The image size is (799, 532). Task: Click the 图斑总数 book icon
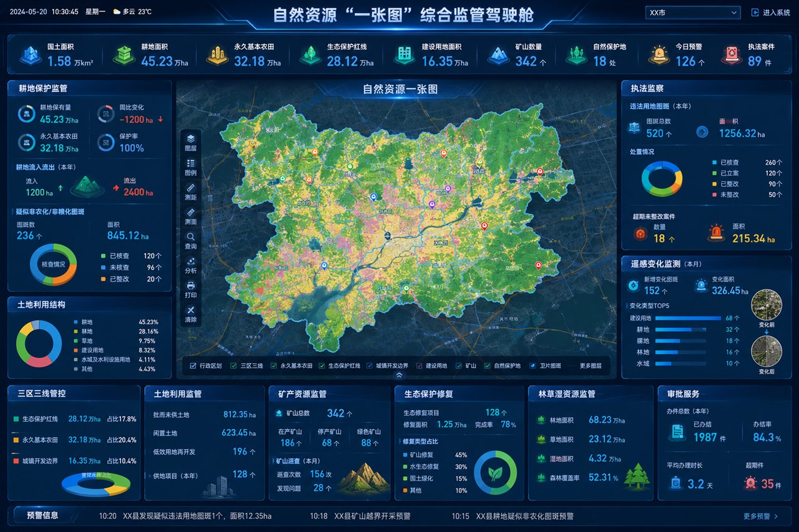tap(634, 128)
